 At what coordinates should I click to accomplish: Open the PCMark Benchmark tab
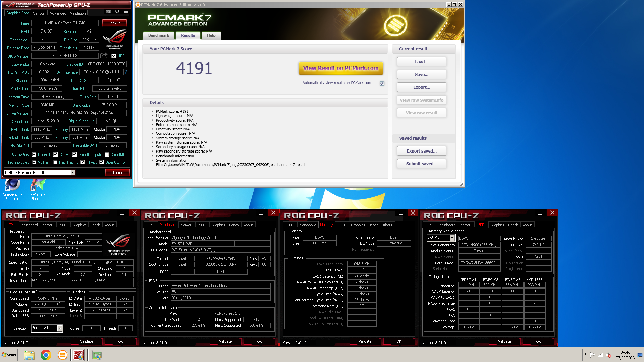coord(159,35)
